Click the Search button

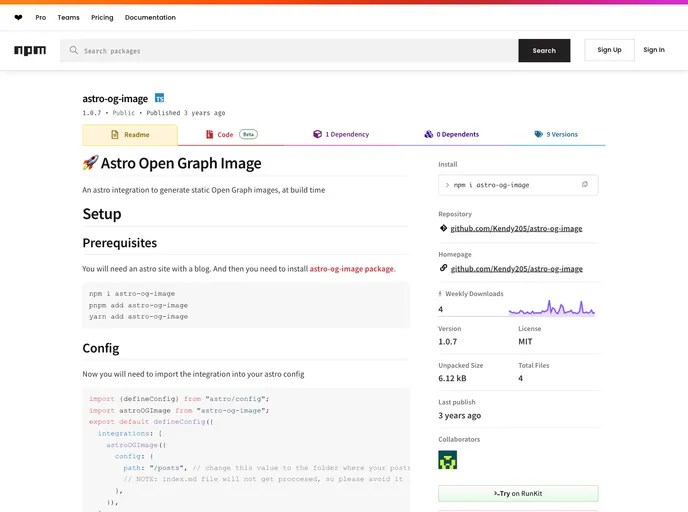(544, 50)
